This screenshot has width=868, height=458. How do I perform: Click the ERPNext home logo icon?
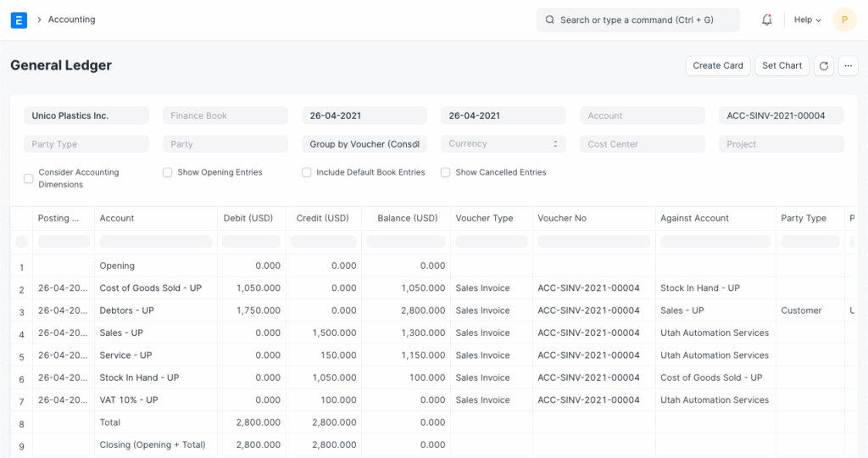click(x=19, y=20)
